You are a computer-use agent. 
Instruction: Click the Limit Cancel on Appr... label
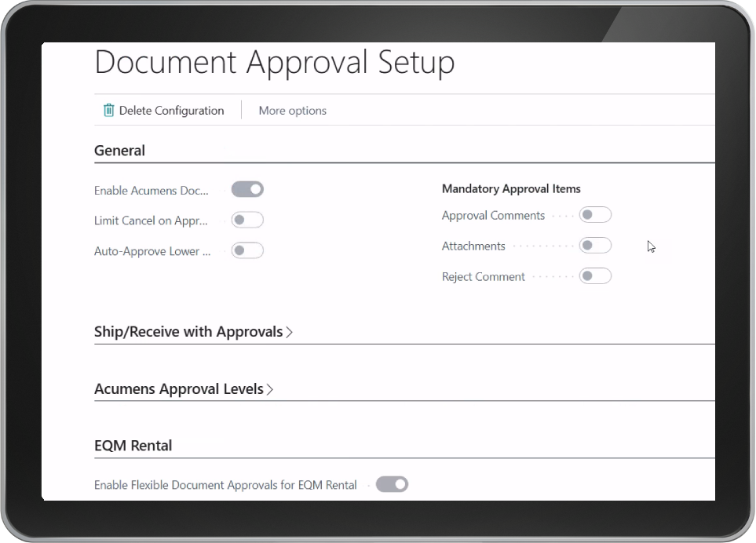tap(151, 220)
